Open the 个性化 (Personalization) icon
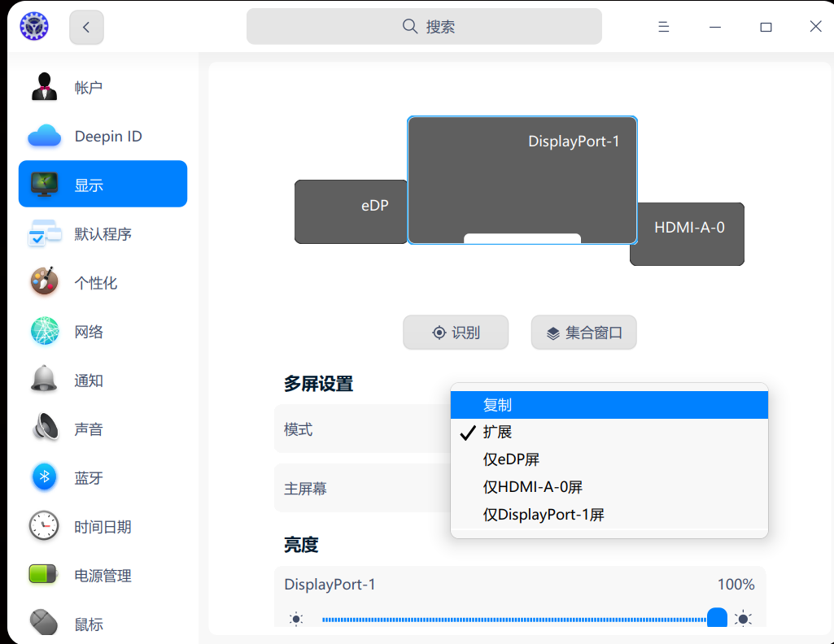Screen dimensions: 834x644 click(45, 282)
